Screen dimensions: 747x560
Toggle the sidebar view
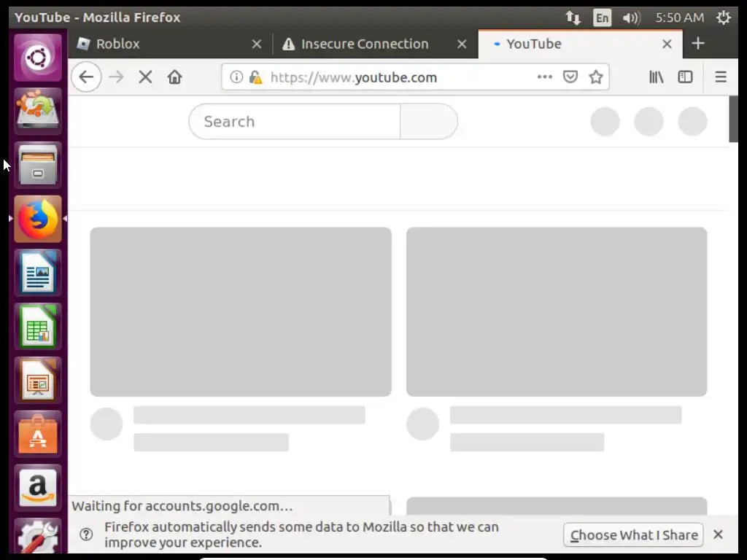tap(685, 77)
